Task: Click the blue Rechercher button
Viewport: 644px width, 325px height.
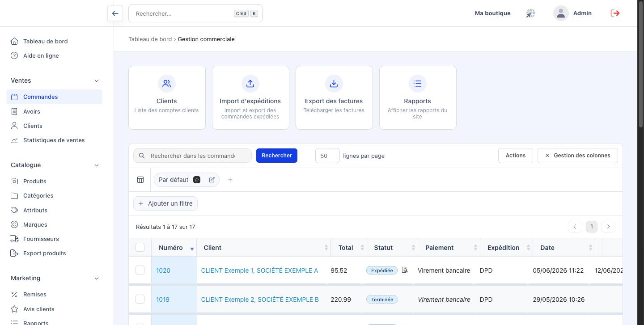Action: (277, 156)
